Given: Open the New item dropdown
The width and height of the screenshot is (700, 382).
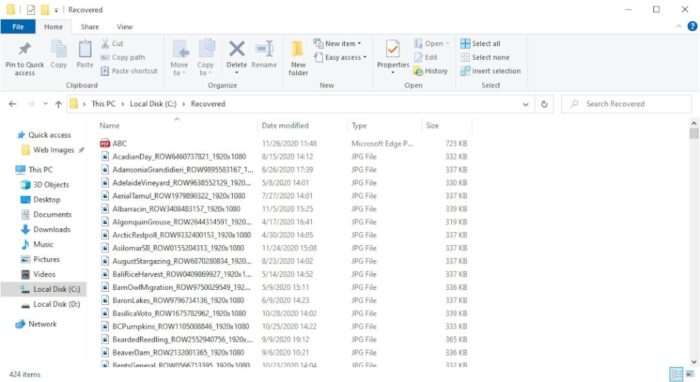Looking at the screenshot, I should click(338, 44).
